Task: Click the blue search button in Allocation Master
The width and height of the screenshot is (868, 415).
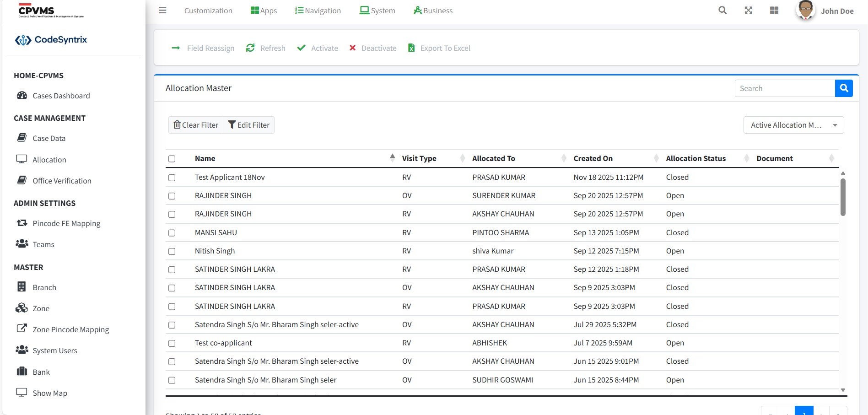Action: point(844,88)
